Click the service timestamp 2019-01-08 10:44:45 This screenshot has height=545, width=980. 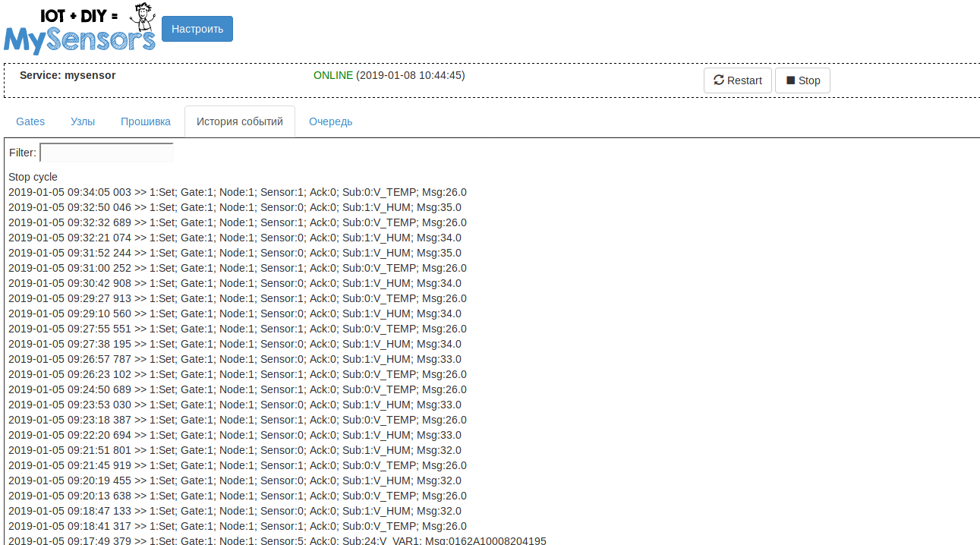pyautogui.click(x=411, y=75)
